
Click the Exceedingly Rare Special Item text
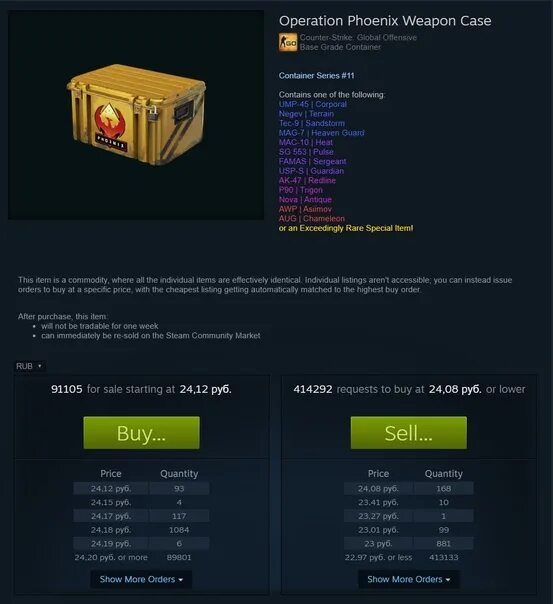(x=346, y=228)
